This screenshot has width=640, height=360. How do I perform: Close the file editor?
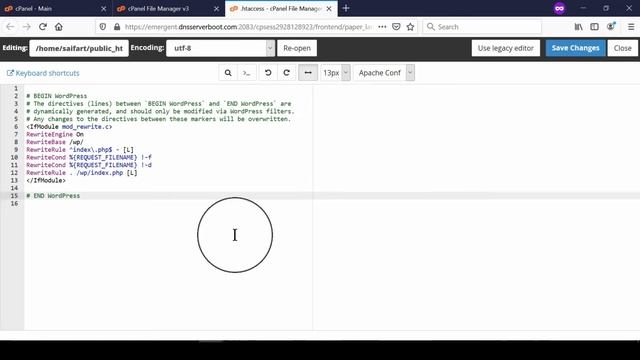(622, 48)
